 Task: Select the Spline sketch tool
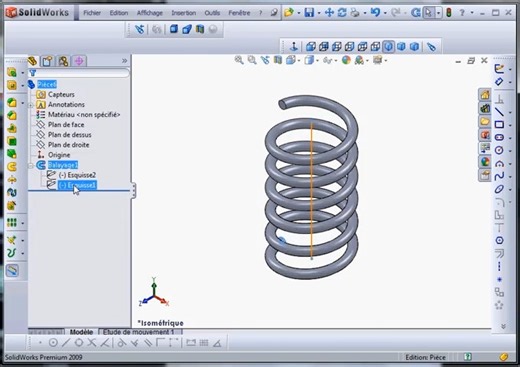(499, 176)
